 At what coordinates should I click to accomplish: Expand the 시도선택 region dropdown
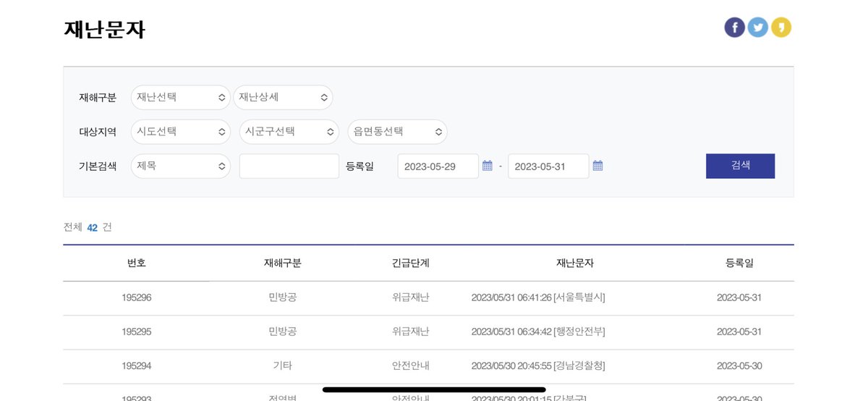click(181, 132)
